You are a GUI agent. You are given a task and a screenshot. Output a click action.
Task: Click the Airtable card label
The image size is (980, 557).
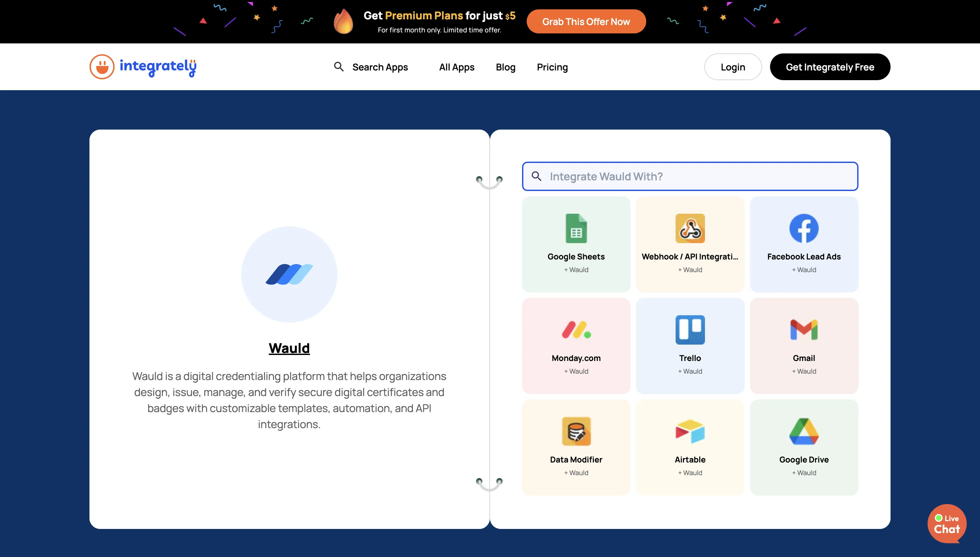[690, 459]
